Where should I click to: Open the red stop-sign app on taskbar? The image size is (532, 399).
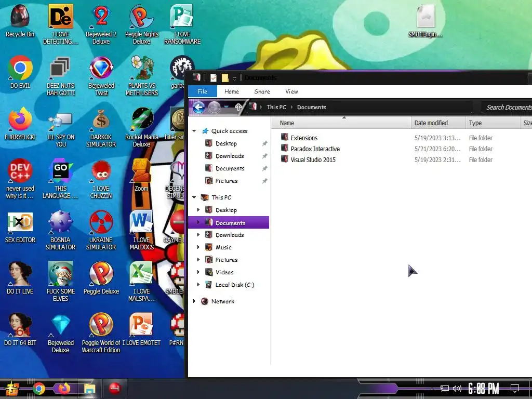click(x=115, y=388)
